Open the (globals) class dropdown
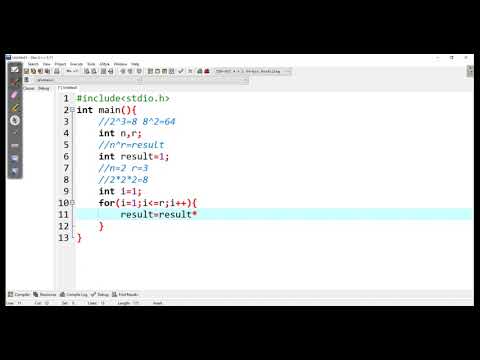Screen dimensions: 480x360 pyautogui.click(x=88, y=80)
